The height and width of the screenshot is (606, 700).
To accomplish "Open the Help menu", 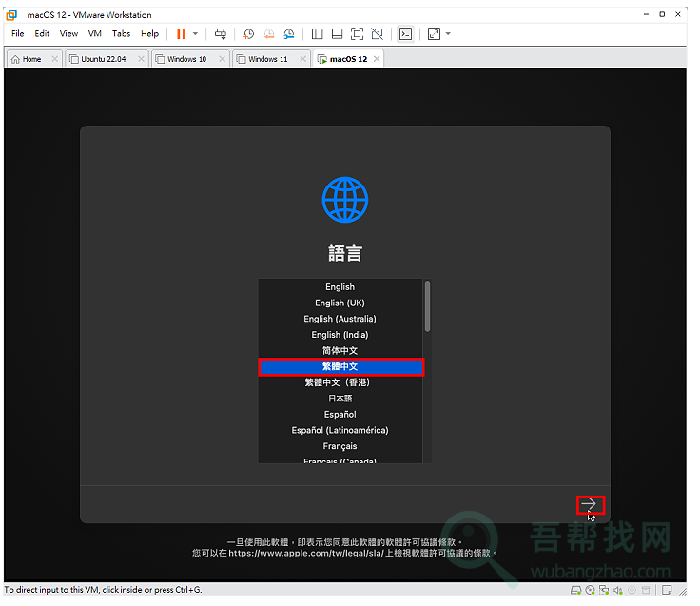I will [149, 34].
